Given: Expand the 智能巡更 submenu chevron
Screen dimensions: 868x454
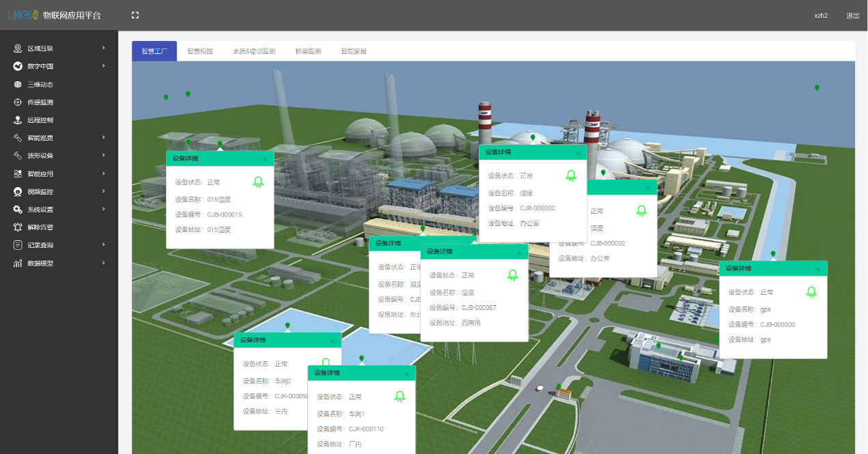Looking at the screenshot, I should click(x=104, y=138).
